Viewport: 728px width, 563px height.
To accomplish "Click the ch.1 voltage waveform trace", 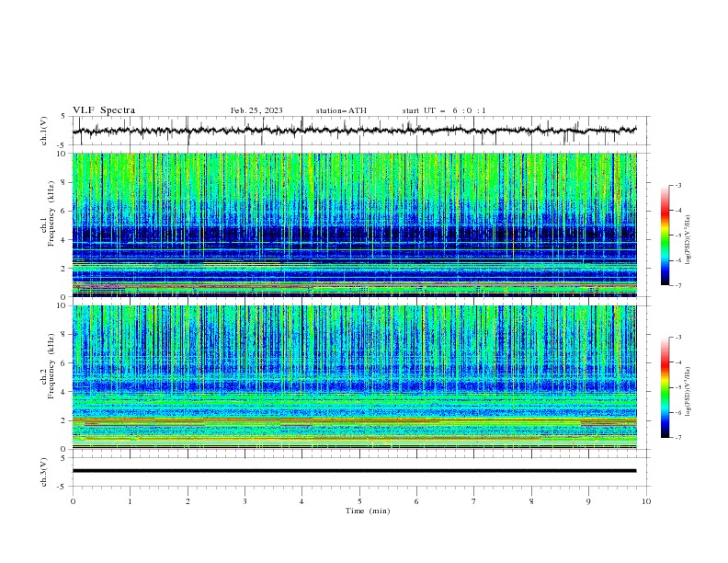I will (354, 131).
